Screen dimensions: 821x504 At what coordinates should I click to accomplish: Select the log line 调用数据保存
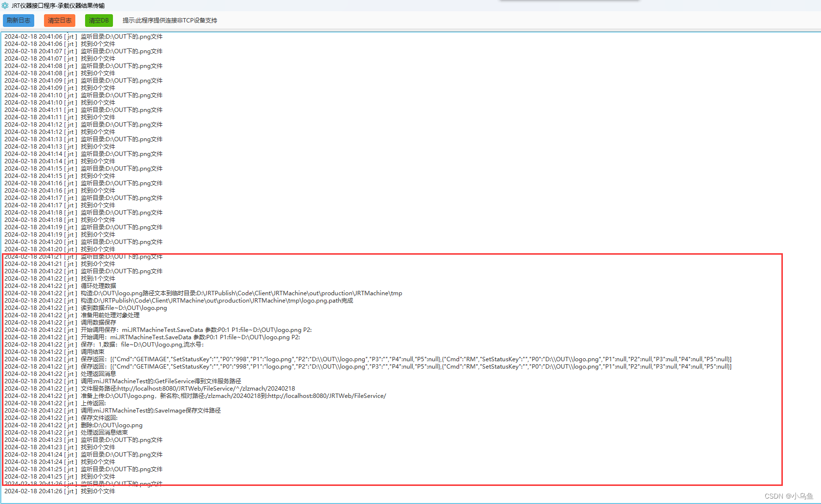point(60,323)
